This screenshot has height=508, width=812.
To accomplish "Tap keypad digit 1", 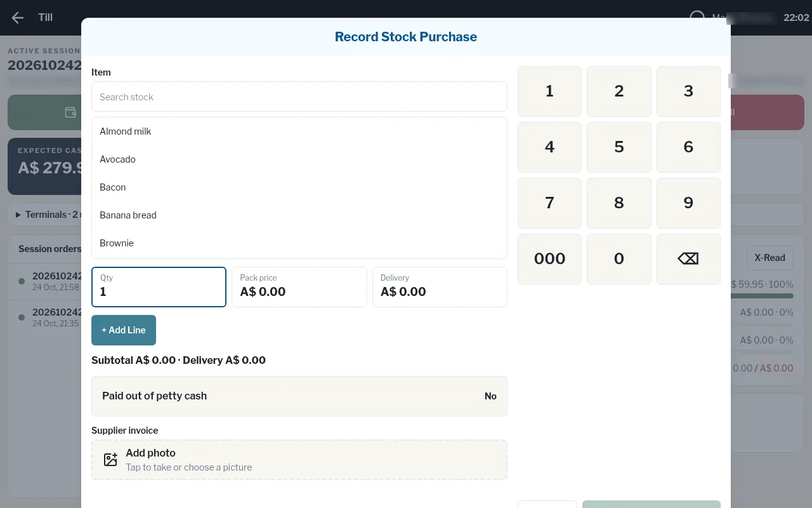I will coord(549,91).
